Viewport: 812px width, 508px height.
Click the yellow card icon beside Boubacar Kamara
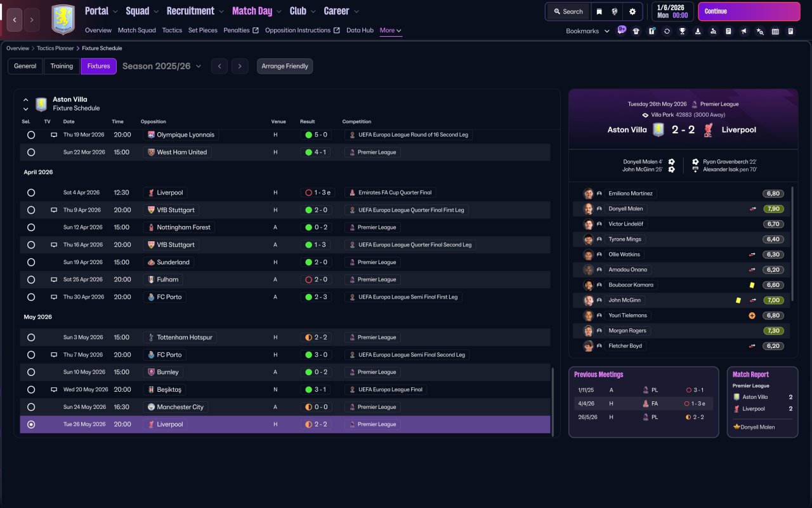tap(752, 285)
